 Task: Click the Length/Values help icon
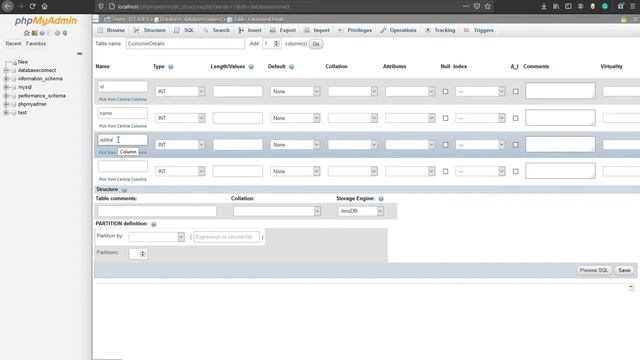pyautogui.click(x=251, y=67)
